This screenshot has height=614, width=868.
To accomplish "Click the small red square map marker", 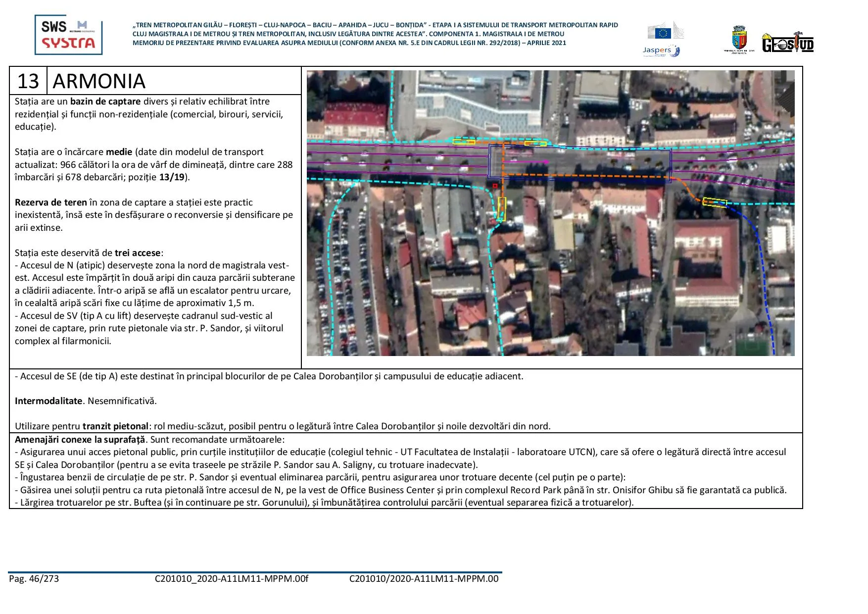I will (495, 186).
